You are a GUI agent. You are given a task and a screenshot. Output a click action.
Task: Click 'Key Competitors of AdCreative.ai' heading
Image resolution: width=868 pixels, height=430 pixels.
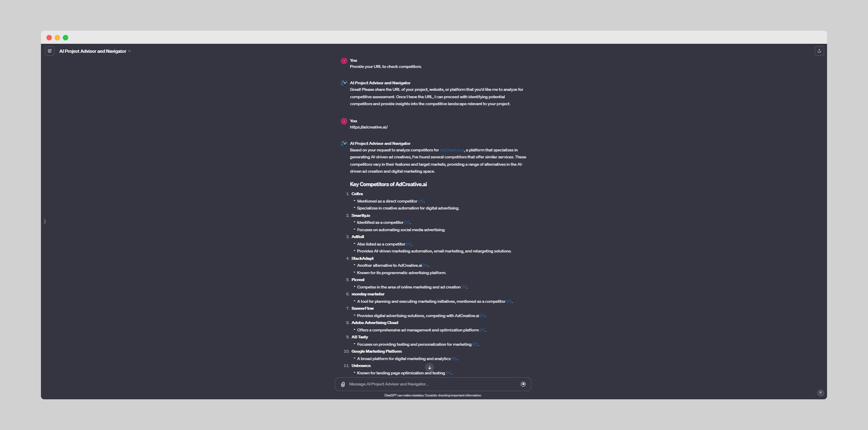click(388, 185)
